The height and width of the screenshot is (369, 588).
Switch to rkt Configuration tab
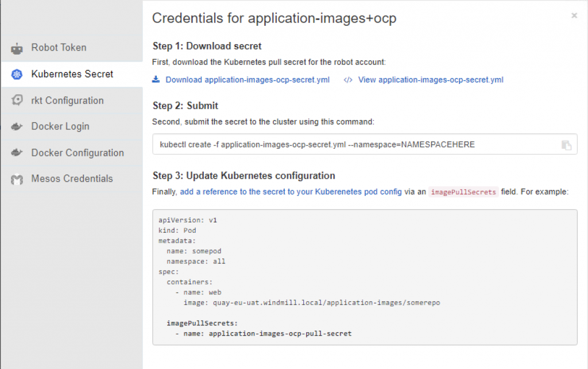tap(67, 101)
